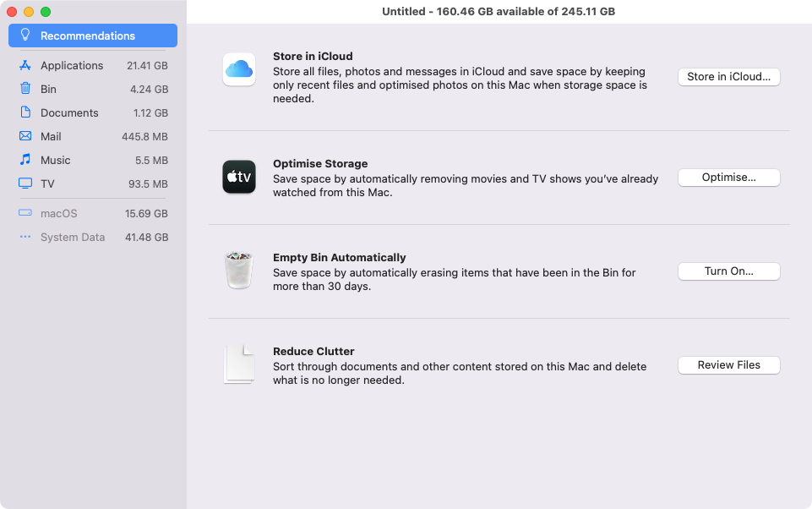Click the 93.5 MB TV size

click(x=148, y=184)
